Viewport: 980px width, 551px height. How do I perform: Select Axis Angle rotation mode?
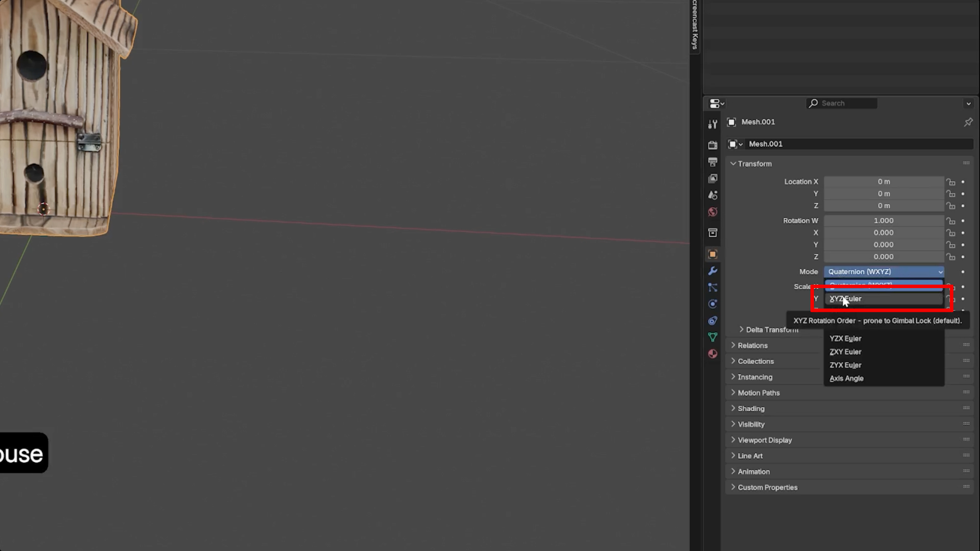click(846, 378)
